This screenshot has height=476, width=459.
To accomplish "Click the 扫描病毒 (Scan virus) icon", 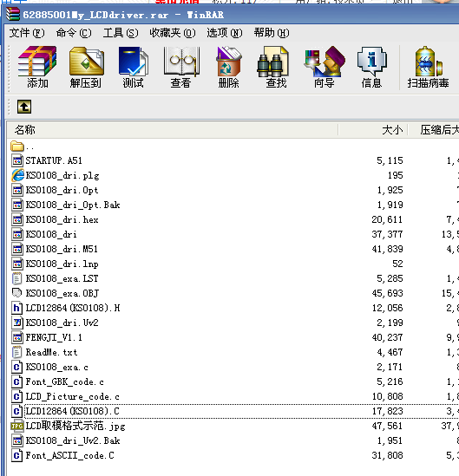I will click(x=429, y=61).
